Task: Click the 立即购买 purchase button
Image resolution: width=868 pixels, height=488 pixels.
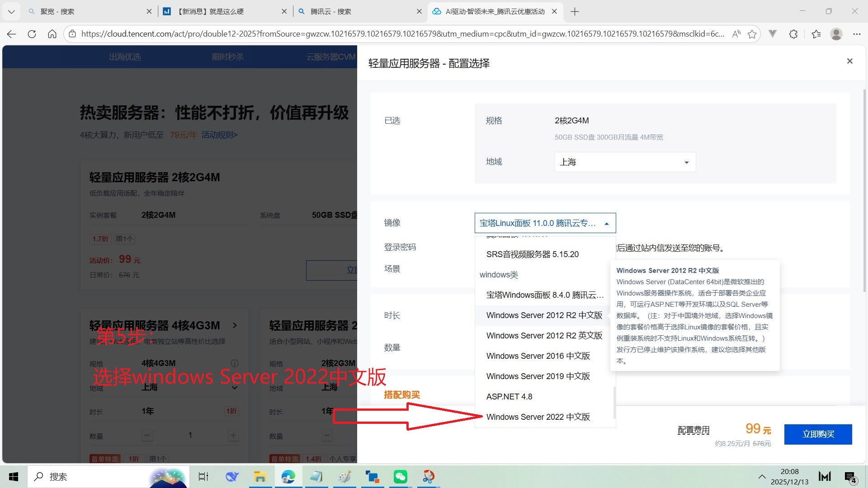Action: pos(818,434)
